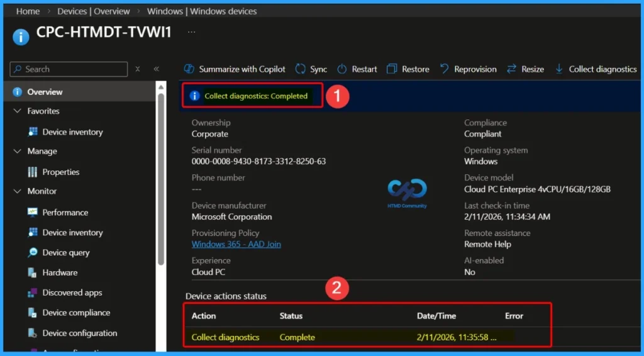Click the Sync button label
644x356 pixels.
coord(319,69)
